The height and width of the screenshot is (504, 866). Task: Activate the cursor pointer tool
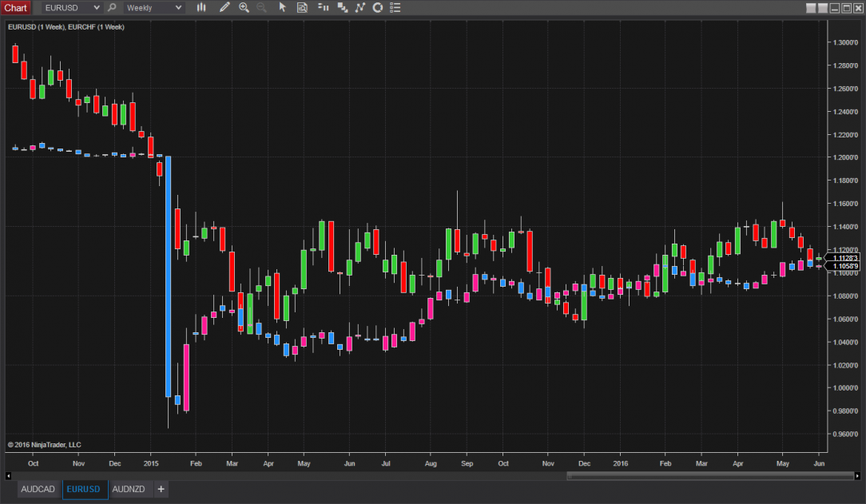(x=282, y=8)
